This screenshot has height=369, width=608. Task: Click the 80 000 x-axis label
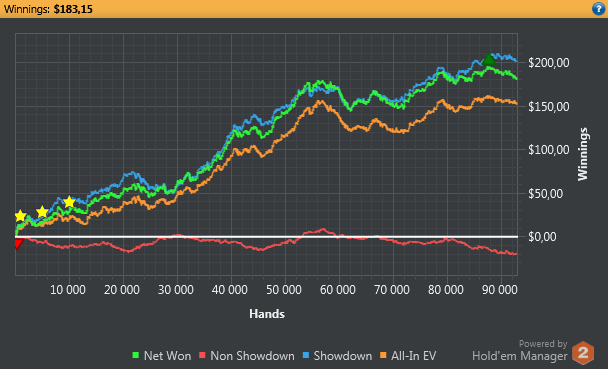[445, 290]
